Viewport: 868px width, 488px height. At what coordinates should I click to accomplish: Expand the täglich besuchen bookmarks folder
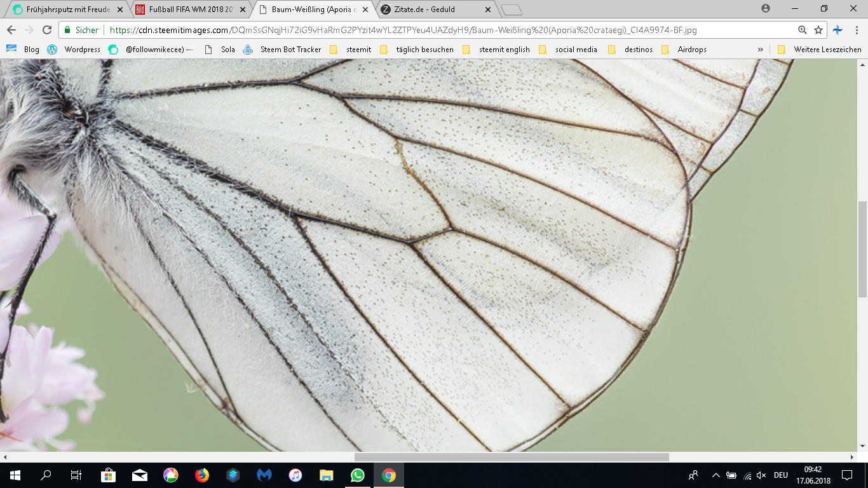click(x=416, y=49)
